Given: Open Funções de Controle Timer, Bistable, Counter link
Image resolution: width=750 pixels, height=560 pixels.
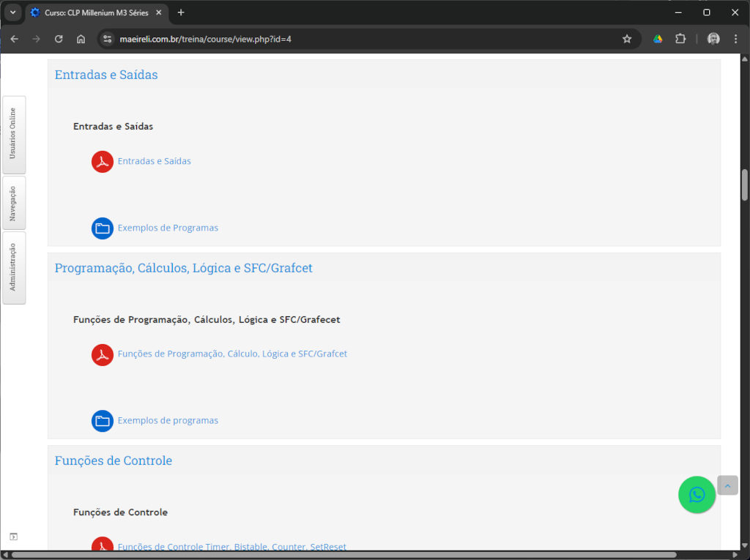Looking at the screenshot, I should pyautogui.click(x=232, y=546).
